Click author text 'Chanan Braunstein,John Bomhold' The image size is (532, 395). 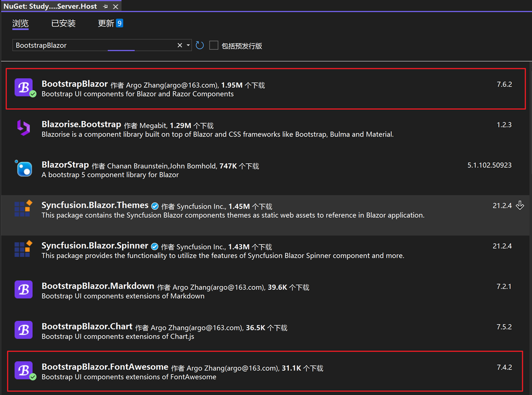pos(162,166)
